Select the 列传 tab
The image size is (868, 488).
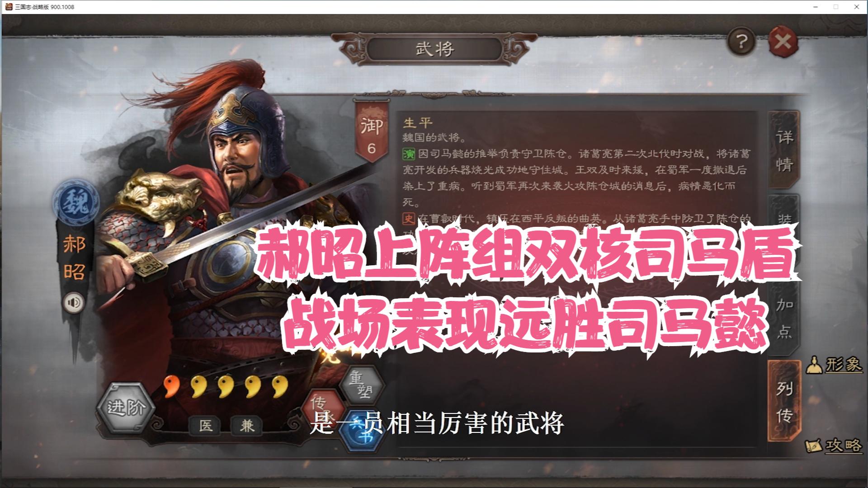click(x=784, y=402)
